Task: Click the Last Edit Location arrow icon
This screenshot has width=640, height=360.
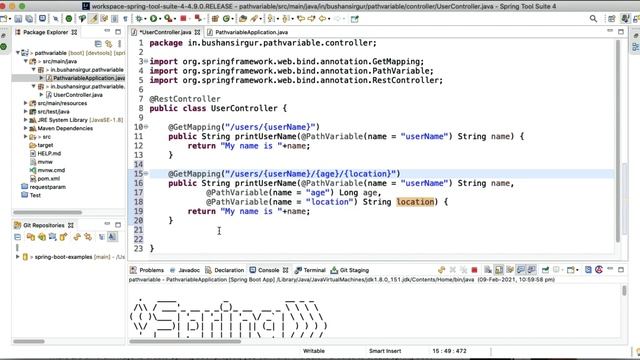Action: (301, 19)
